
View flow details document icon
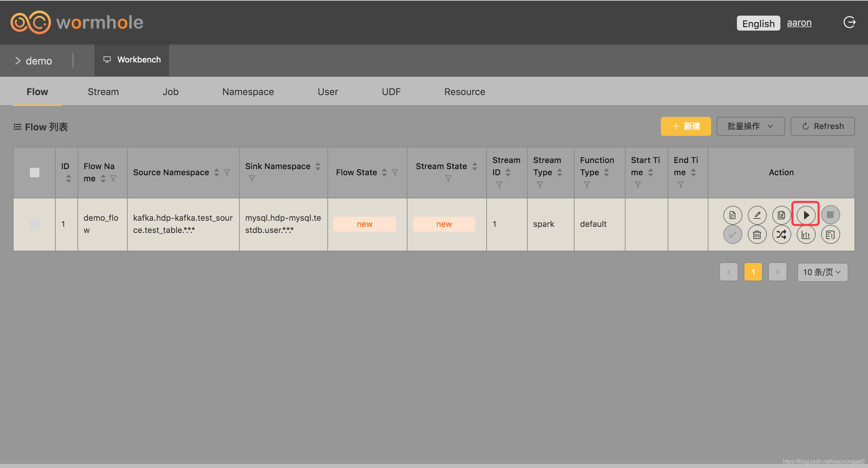733,215
